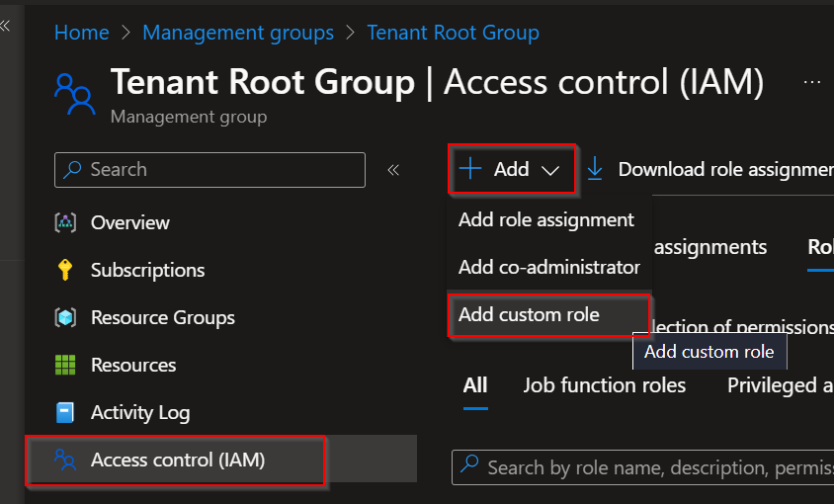Open Management groups breadcrumb link

coord(238,33)
